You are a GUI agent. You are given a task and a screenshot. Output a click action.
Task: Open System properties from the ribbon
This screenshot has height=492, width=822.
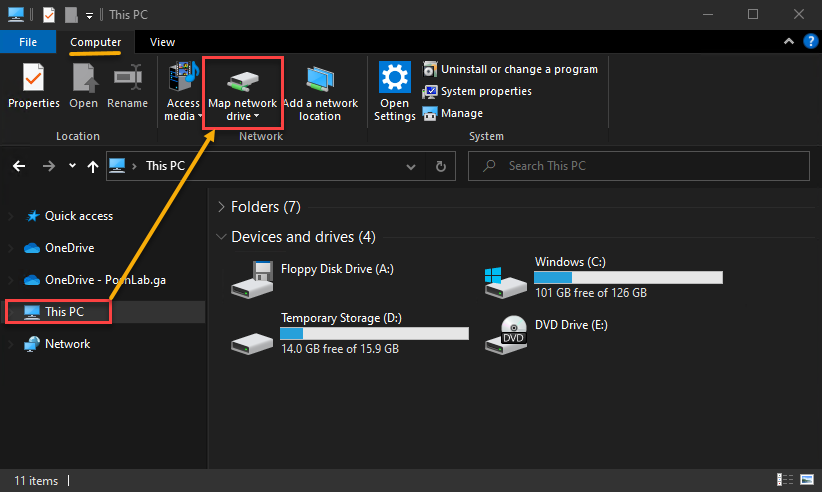477,91
